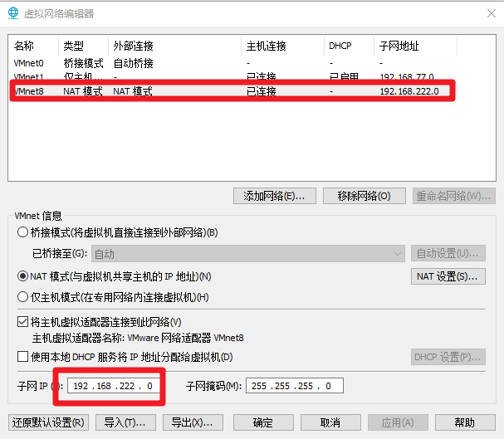Click the 导入(T)... button
504x439 pixels.
coord(125,422)
